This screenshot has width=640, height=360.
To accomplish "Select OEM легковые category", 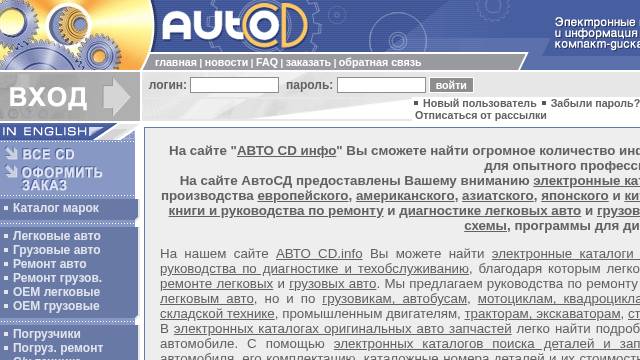I will [56, 292].
